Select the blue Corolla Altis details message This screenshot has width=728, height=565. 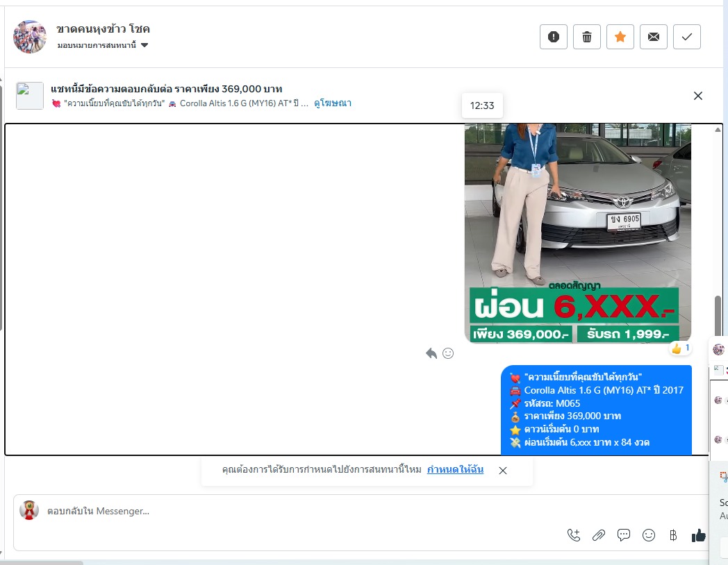click(x=596, y=410)
